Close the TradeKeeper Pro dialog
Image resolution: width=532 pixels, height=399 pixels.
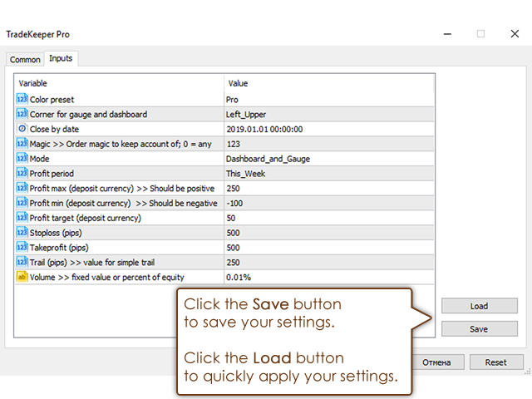(515, 33)
